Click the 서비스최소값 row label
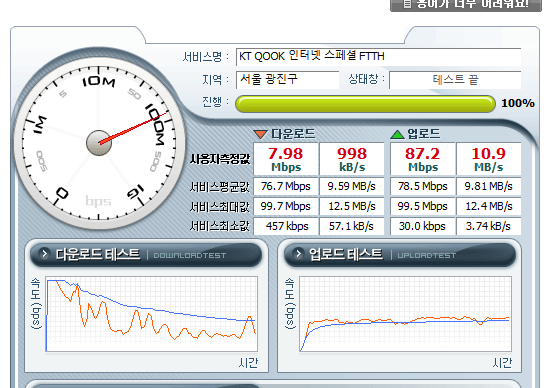This screenshot has width=550, height=388. [220, 226]
